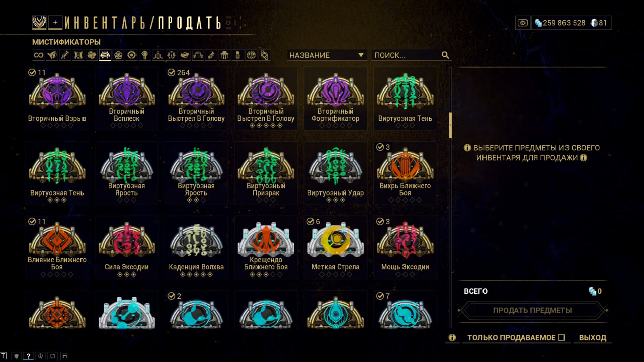Select the last category filter icon in row
The height and width of the screenshot is (362, 644).
[264, 55]
